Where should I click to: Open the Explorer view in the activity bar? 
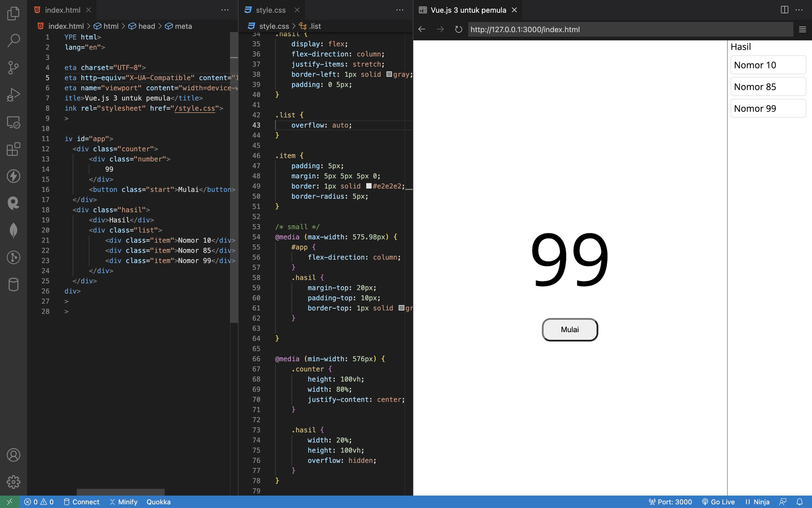point(13,13)
